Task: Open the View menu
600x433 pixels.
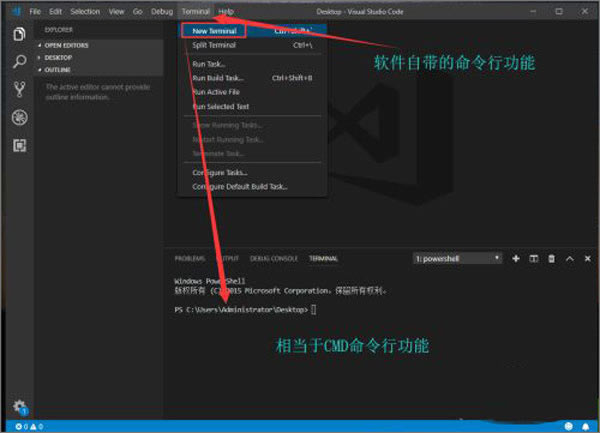Action: coord(116,12)
